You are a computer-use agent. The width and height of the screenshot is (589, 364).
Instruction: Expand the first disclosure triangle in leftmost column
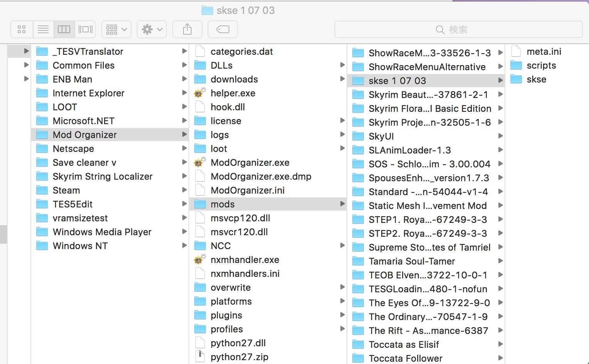[x=26, y=51]
